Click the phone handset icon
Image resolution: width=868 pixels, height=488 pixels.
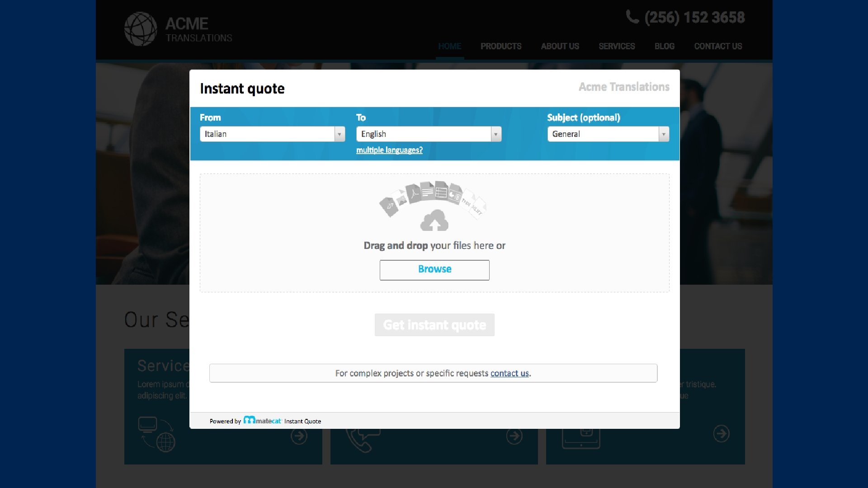coord(632,17)
